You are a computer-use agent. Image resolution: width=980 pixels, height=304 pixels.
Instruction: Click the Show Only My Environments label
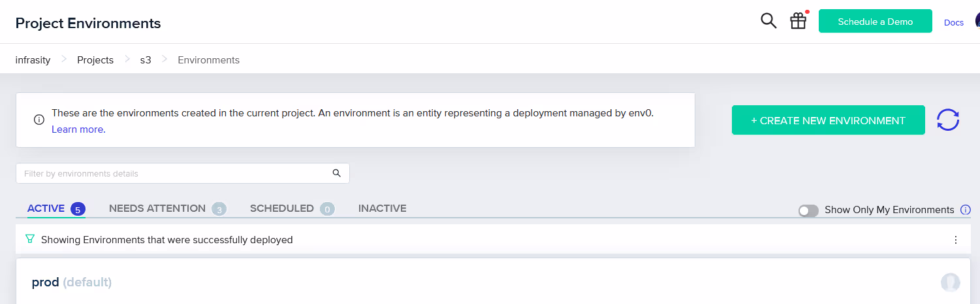889,210
